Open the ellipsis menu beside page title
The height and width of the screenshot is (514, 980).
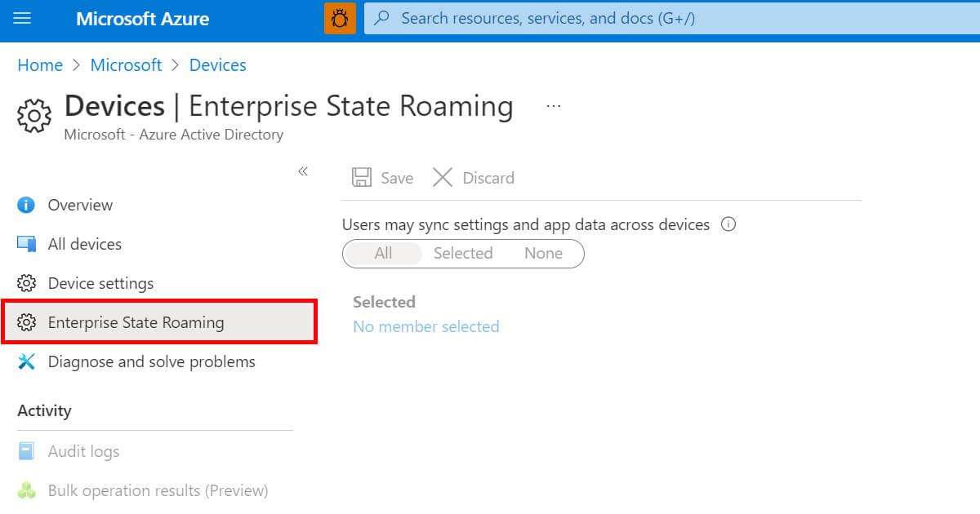(554, 104)
